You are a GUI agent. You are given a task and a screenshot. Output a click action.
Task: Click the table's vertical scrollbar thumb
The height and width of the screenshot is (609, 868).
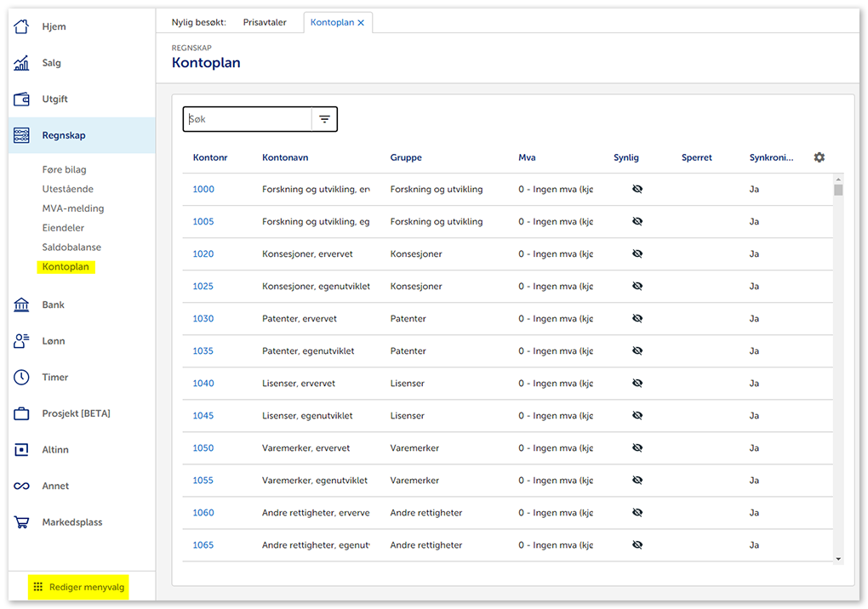coord(838,190)
